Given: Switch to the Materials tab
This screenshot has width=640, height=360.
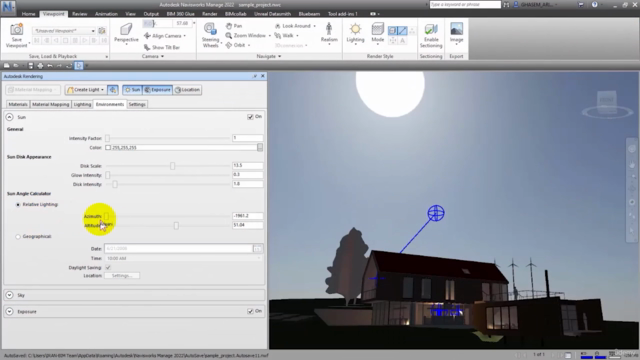Looking at the screenshot, I should (18, 104).
